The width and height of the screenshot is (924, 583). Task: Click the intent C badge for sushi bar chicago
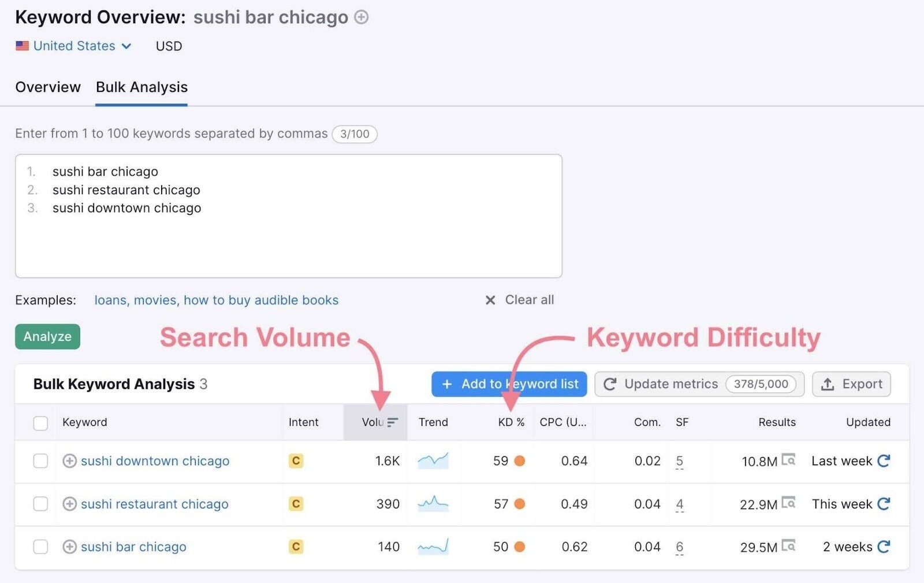(x=296, y=547)
